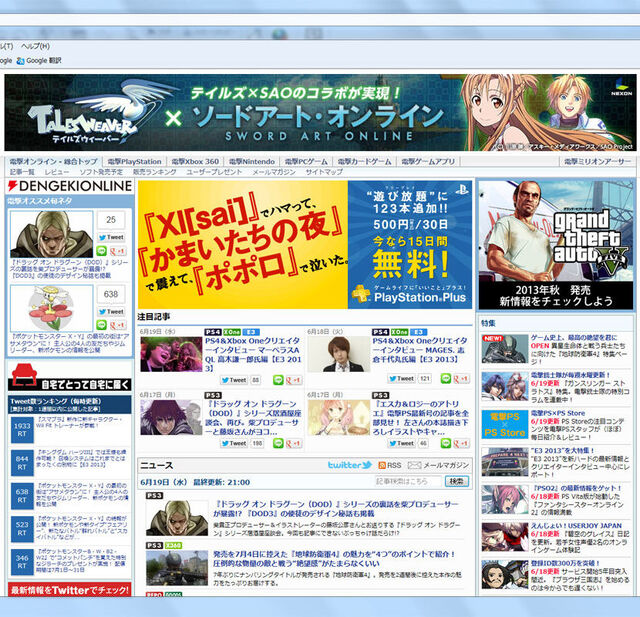640x617 pixels.
Task: Click Tweet button with 88 count
Action: 234,380
